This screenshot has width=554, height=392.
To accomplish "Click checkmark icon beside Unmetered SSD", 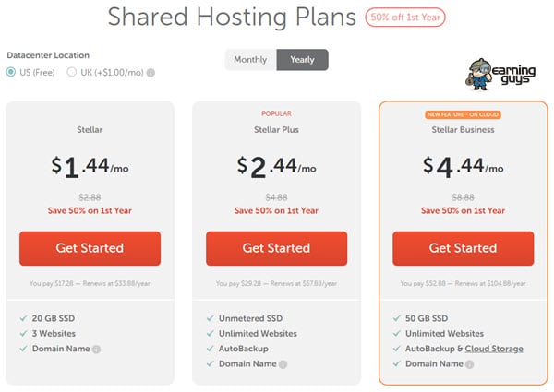I will coord(211,318).
